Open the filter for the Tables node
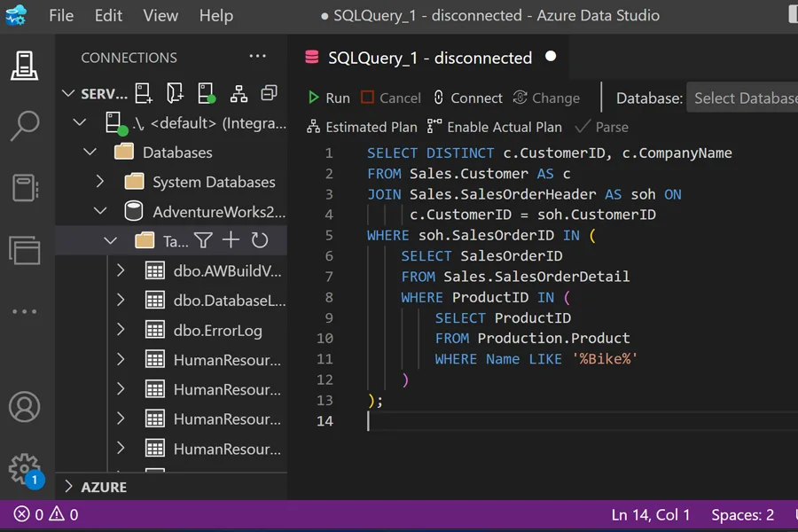The image size is (798, 532). pyautogui.click(x=203, y=239)
